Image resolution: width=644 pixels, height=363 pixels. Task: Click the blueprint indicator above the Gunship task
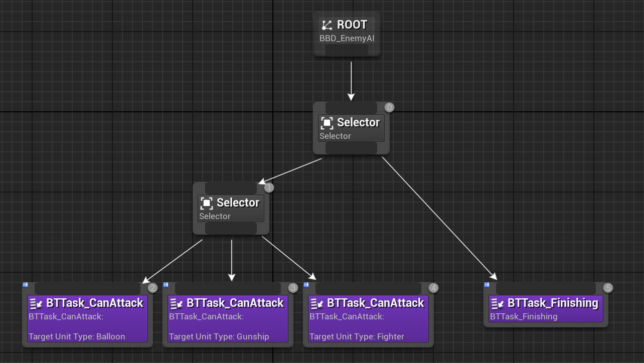click(x=166, y=285)
